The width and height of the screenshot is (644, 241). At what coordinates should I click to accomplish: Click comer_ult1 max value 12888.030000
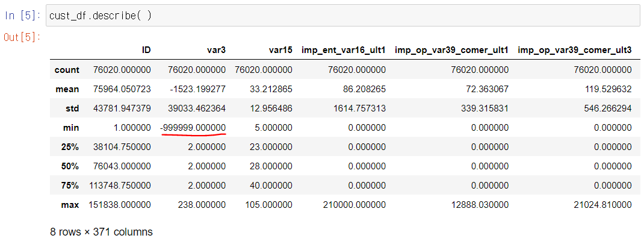[480, 205]
